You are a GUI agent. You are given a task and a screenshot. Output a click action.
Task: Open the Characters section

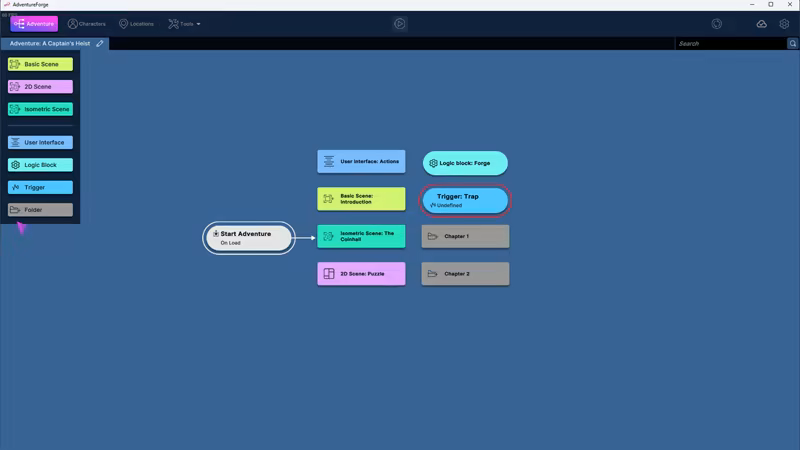click(87, 24)
